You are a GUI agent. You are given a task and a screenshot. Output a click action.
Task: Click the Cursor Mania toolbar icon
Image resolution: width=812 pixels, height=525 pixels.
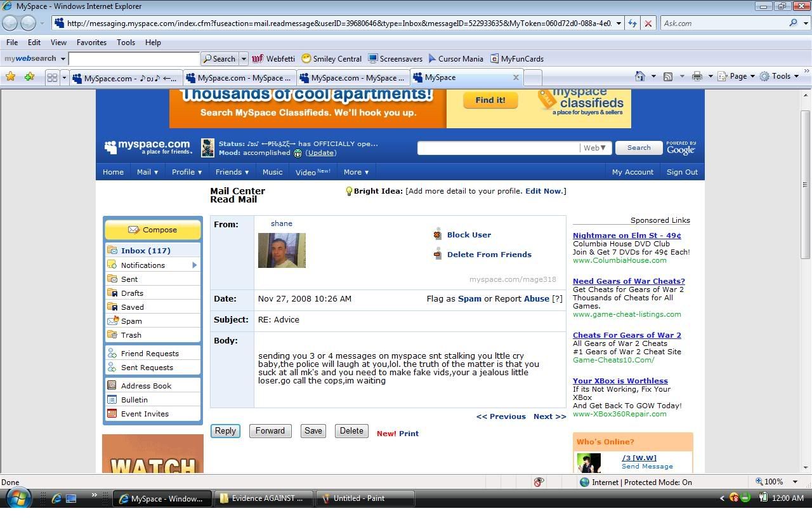[432, 58]
